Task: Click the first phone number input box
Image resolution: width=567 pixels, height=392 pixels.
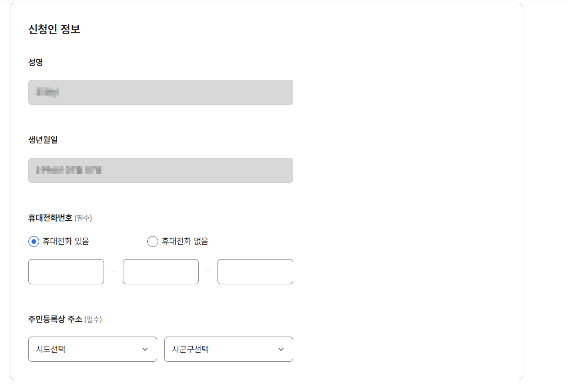Action: (66, 272)
